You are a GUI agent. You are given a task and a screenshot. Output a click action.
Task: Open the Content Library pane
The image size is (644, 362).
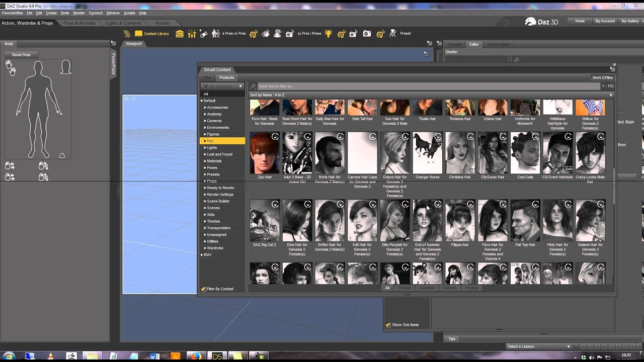[x=152, y=34]
